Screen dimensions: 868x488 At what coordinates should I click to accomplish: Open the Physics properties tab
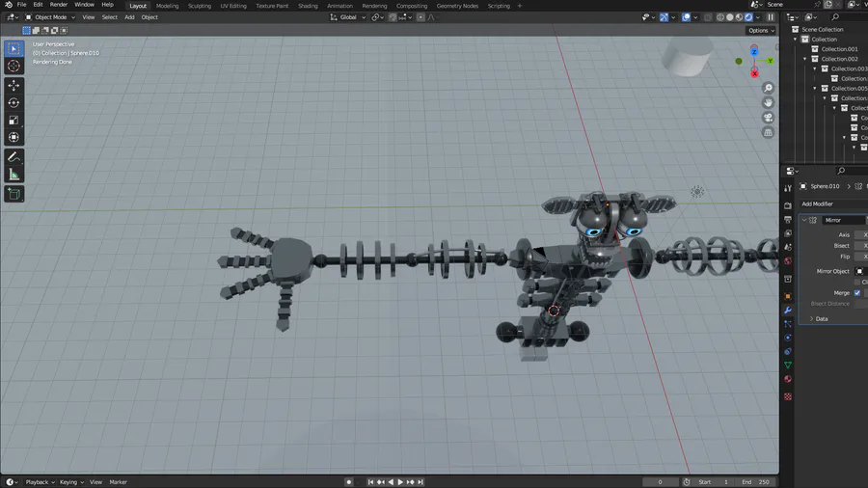788,339
